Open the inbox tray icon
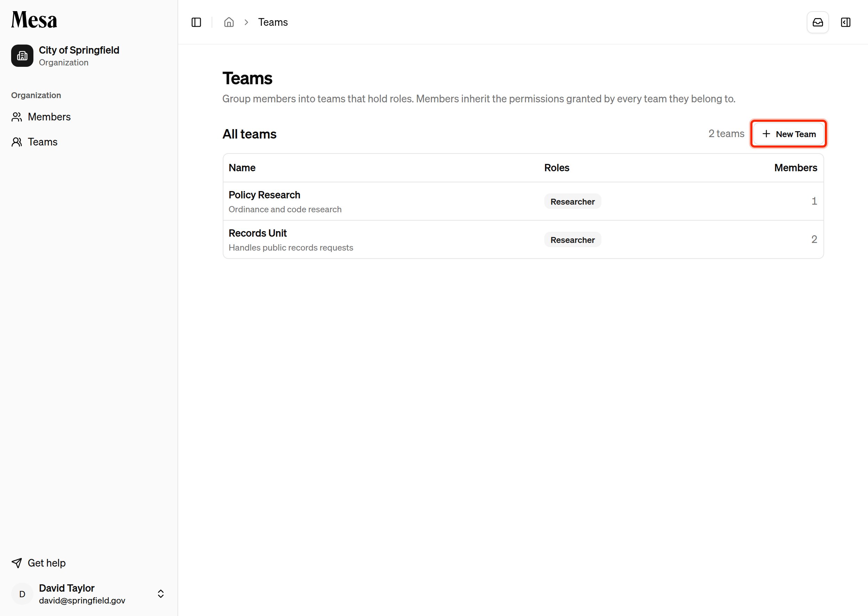Viewport: 868px width, 616px height. tap(818, 22)
